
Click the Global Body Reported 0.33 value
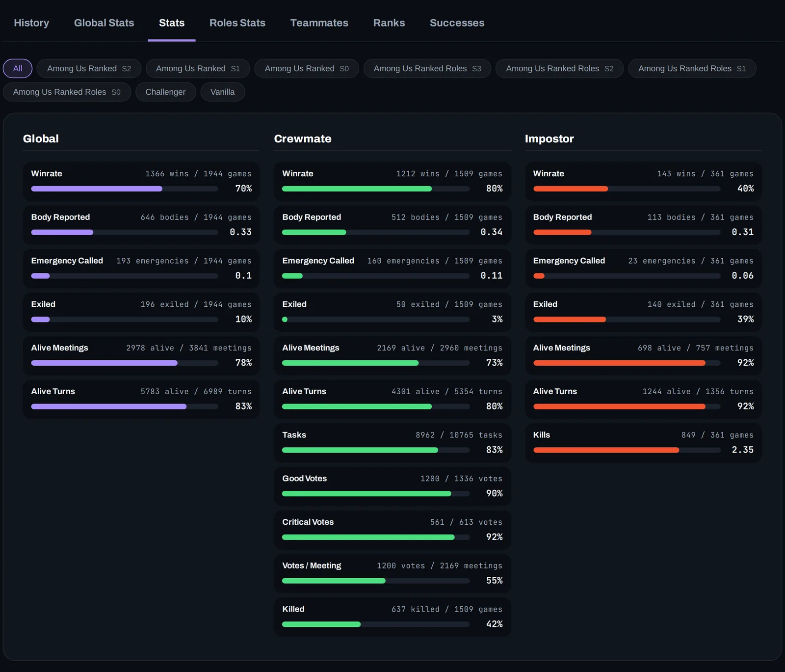pyautogui.click(x=240, y=232)
